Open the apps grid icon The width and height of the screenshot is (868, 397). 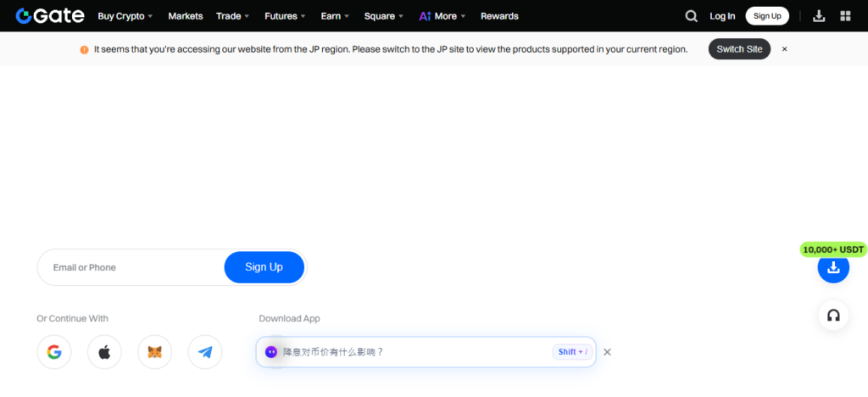[x=845, y=16]
